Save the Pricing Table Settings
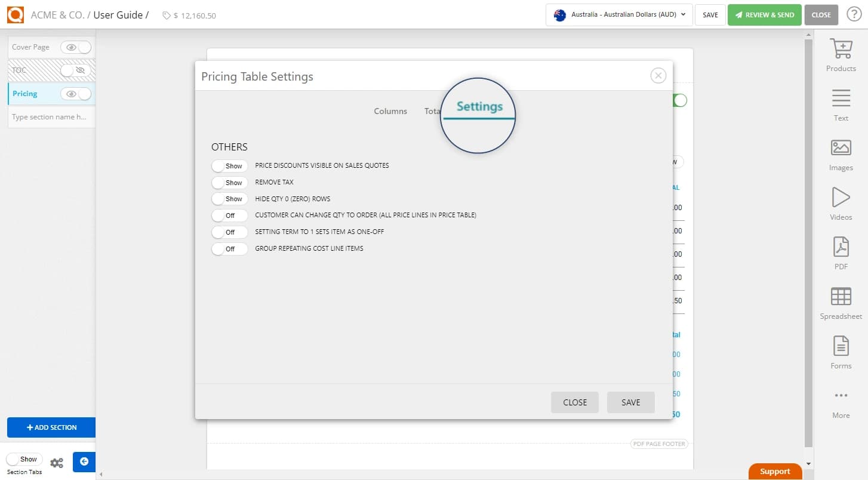Image resolution: width=868 pixels, height=480 pixels. (630, 402)
